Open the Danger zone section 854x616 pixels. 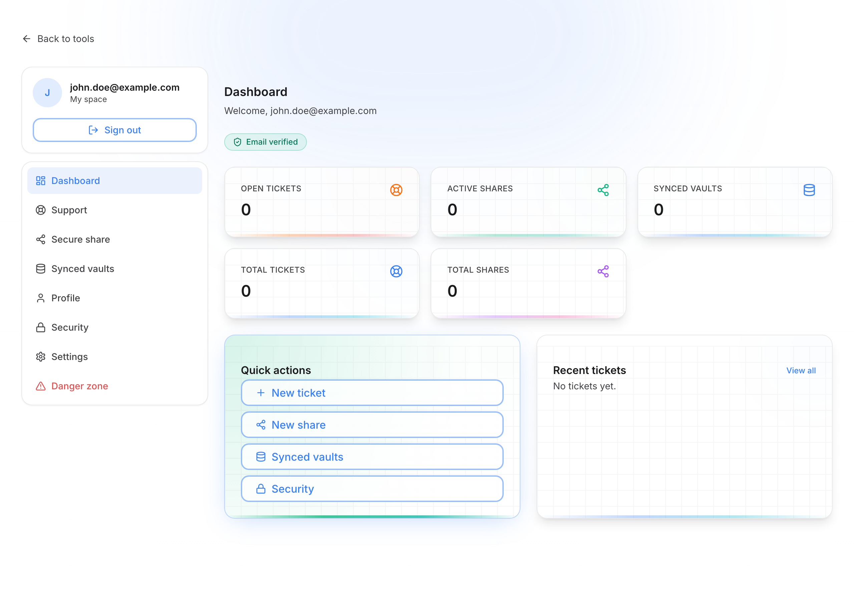point(115,386)
